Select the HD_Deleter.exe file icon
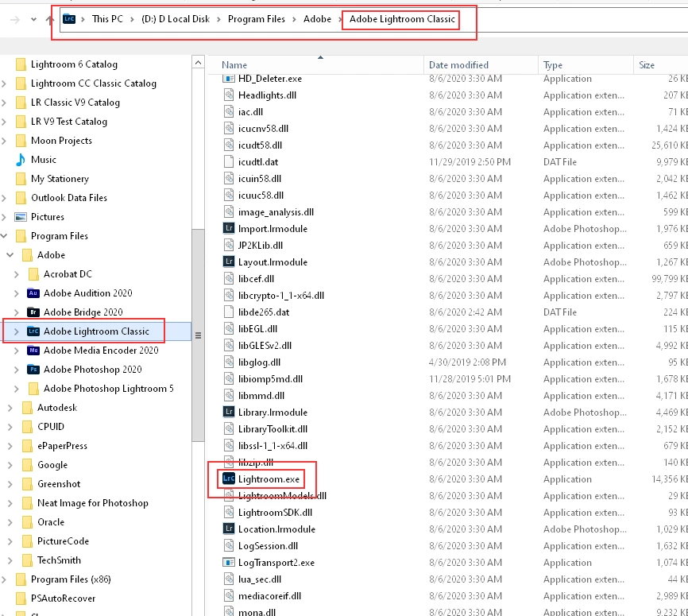The image size is (688, 616). (229, 79)
